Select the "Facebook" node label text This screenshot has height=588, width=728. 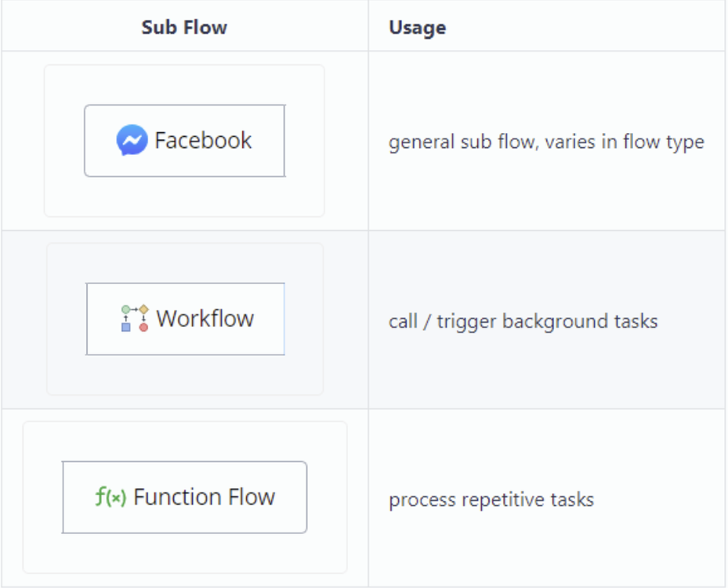coord(203,141)
